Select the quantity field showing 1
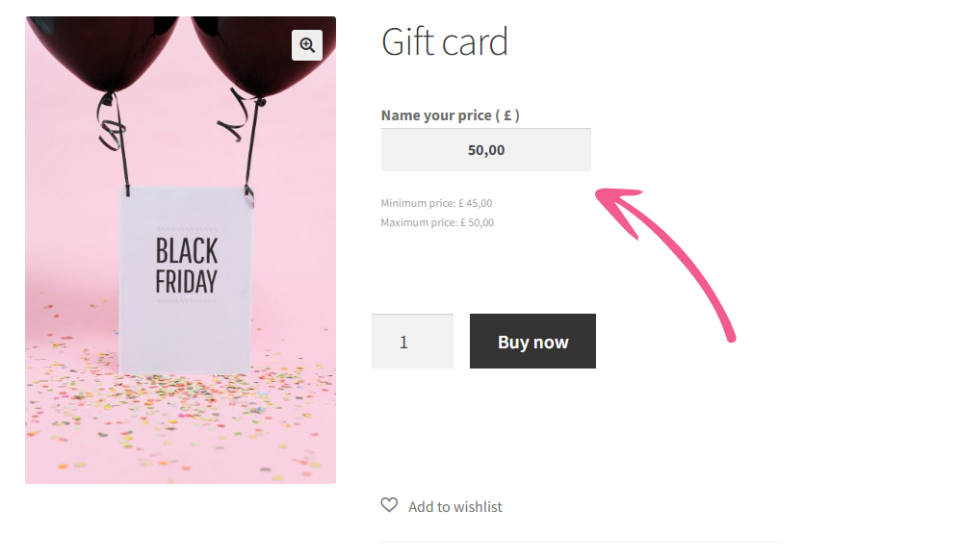 tap(412, 341)
